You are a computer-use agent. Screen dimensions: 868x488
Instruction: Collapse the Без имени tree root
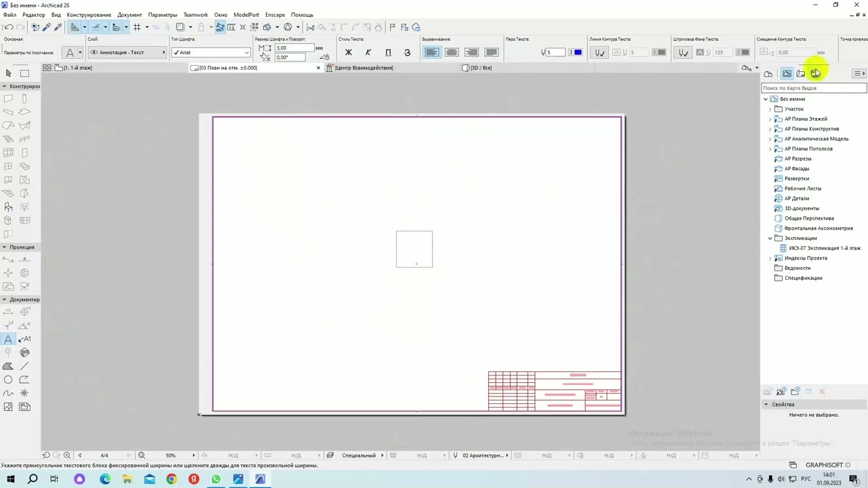coord(766,99)
